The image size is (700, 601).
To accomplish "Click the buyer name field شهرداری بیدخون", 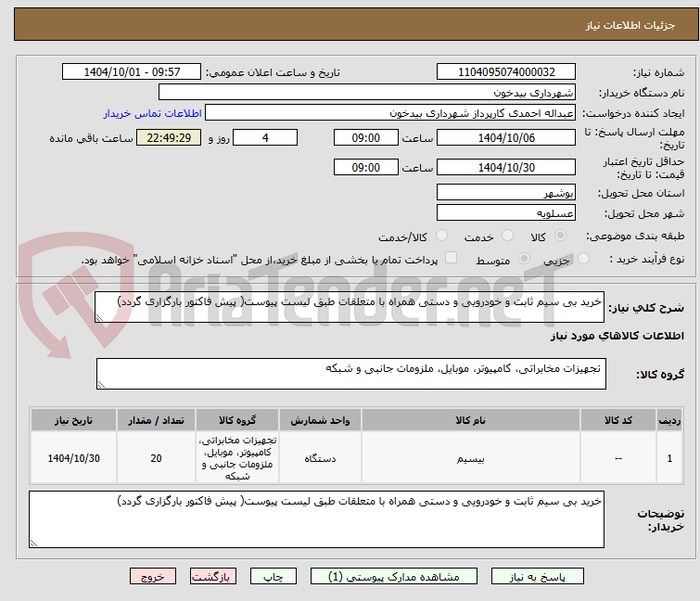I will point(367,93).
